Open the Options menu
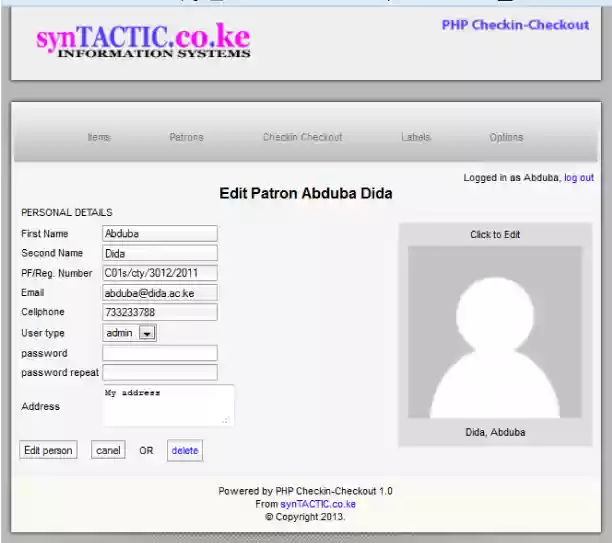 pyautogui.click(x=506, y=137)
